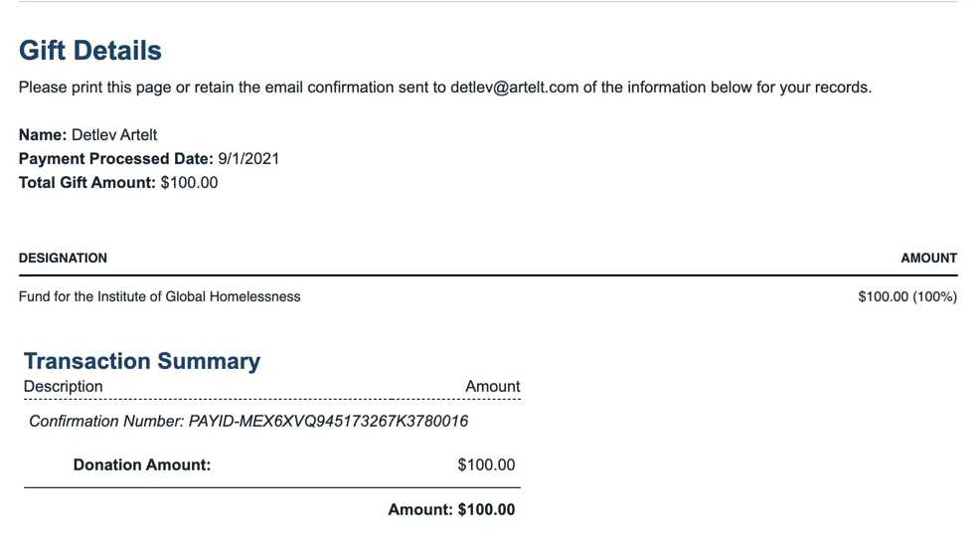980x545 pixels.
Task: Click the 'Payment Processed Date:' label
Action: click(x=116, y=159)
